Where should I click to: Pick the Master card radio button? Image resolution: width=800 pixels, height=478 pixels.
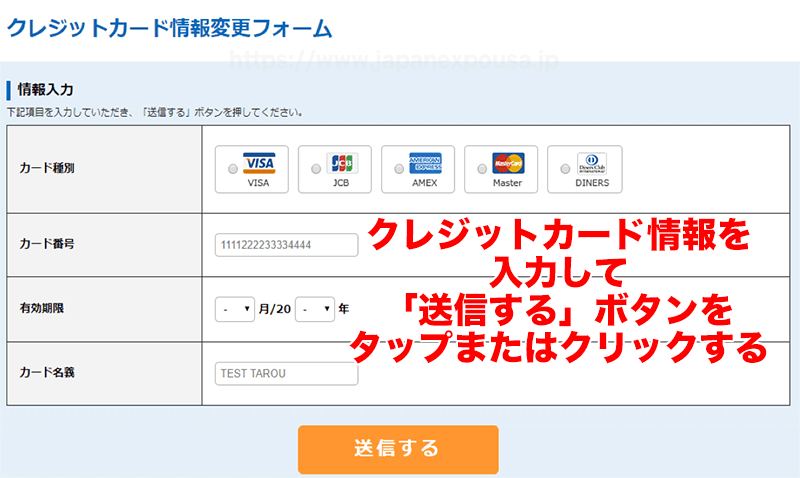(x=482, y=169)
